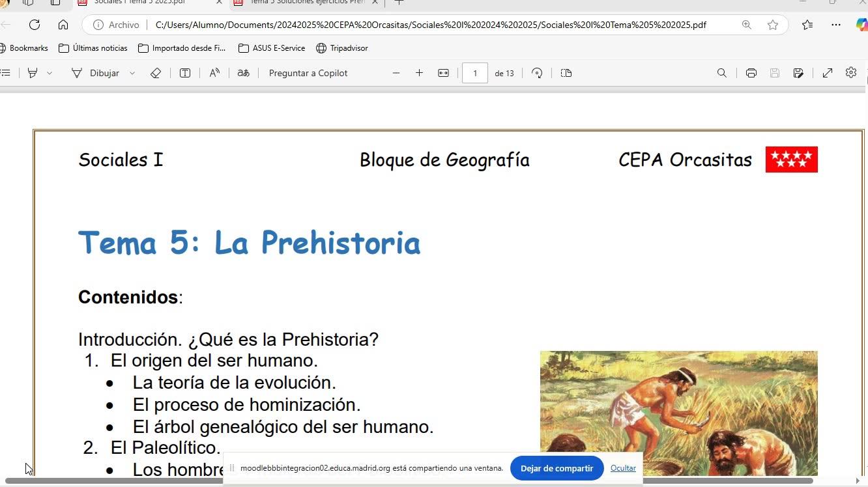Open the browser settings and more menu
The image size is (868, 487).
836,25
